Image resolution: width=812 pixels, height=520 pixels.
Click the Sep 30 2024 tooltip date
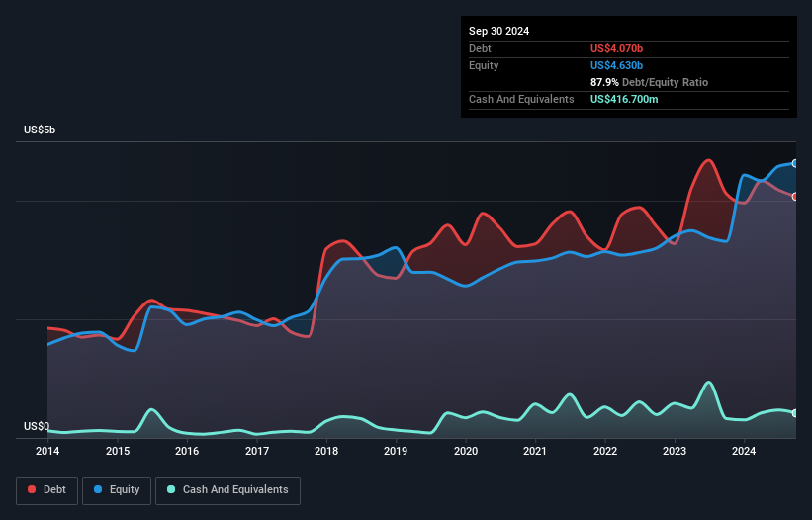pos(498,31)
